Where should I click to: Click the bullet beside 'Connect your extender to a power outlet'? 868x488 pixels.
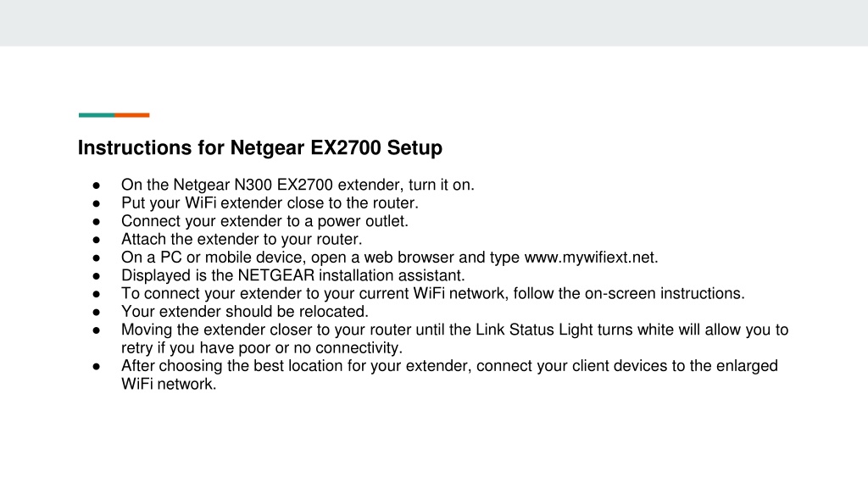tap(97, 222)
